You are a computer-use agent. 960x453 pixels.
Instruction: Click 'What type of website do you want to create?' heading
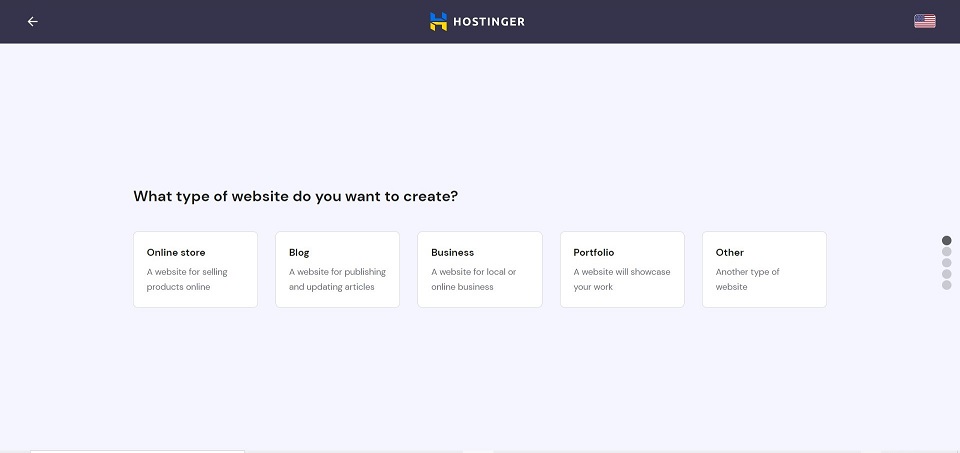click(296, 197)
